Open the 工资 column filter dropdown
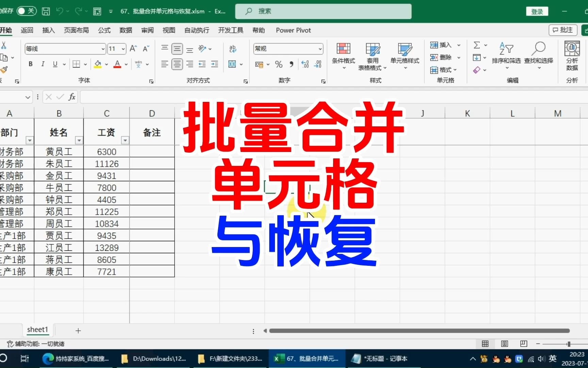The width and height of the screenshot is (588, 368). pos(125,140)
